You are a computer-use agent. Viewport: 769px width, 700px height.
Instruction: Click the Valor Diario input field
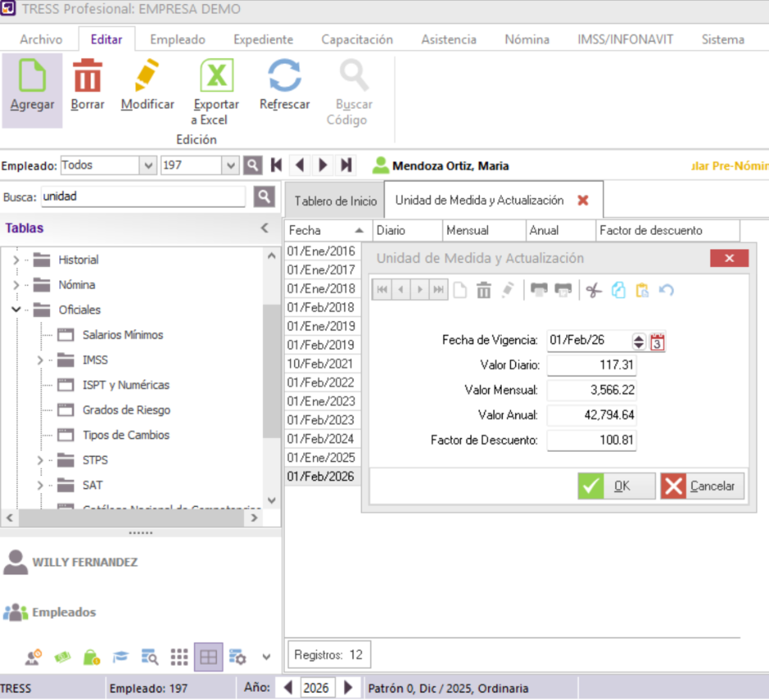coord(592,366)
